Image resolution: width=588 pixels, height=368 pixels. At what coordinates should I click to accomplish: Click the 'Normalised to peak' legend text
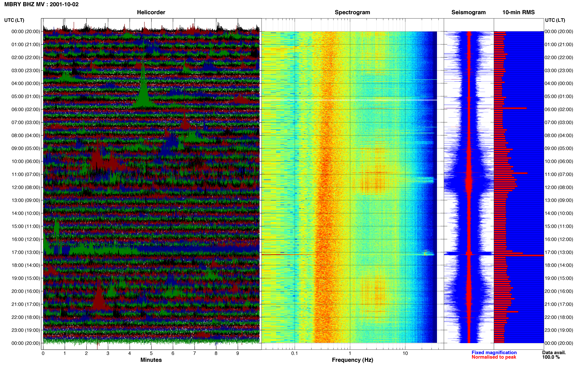click(494, 357)
